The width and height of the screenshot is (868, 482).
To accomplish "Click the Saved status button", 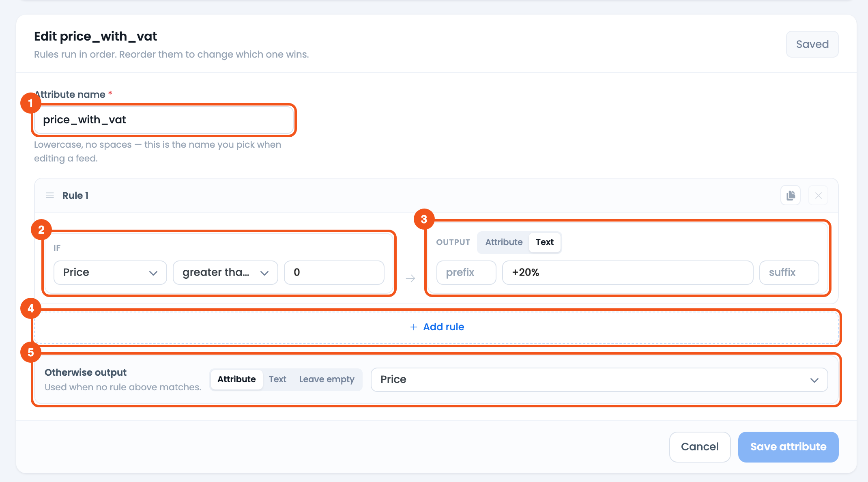I will [x=812, y=44].
